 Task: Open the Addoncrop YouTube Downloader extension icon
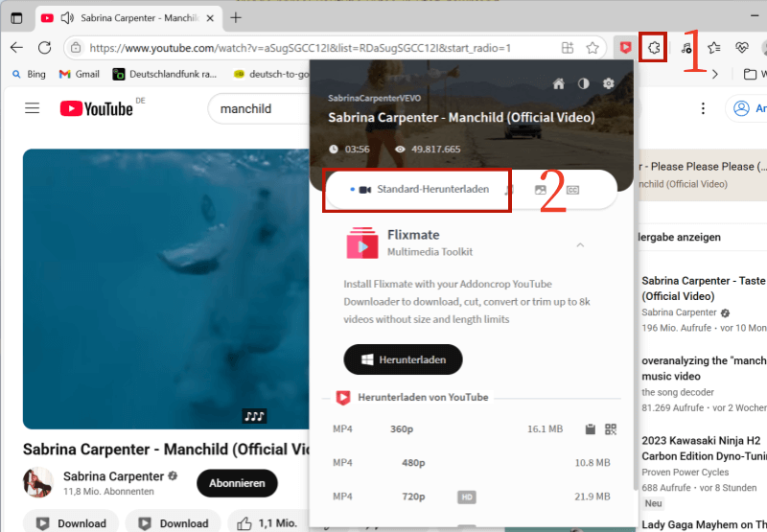coord(625,47)
